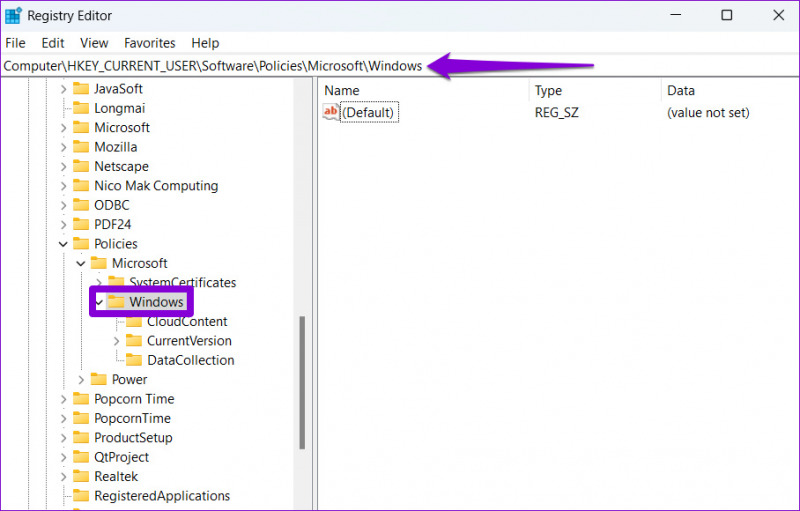The width and height of the screenshot is (800, 511).
Task: Collapse the Microsoft key under Policies
Action: coord(81,264)
